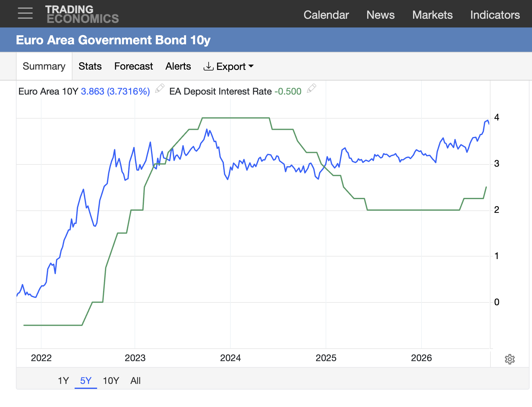Edit the EA Deposit Interest Rate pencil icon

point(312,88)
